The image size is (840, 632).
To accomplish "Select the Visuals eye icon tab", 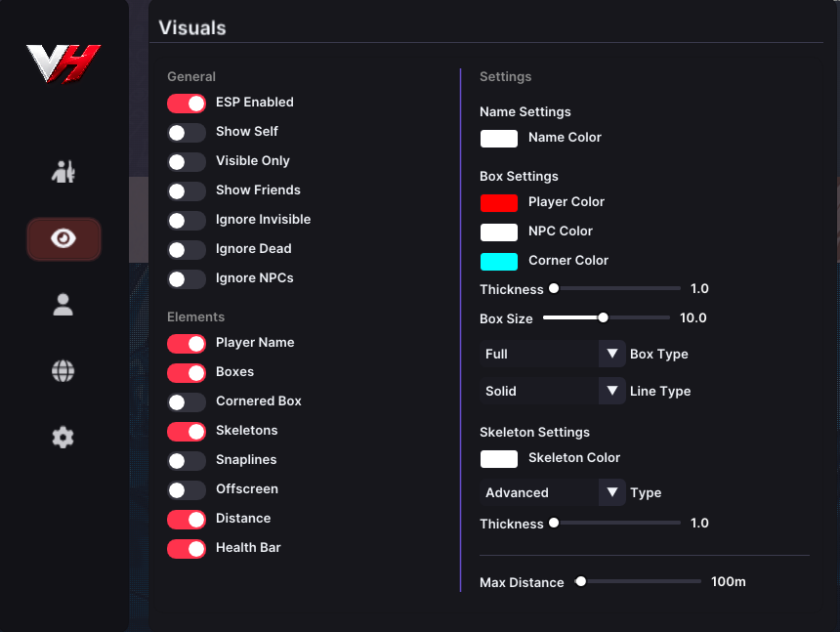I will coord(63,239).
